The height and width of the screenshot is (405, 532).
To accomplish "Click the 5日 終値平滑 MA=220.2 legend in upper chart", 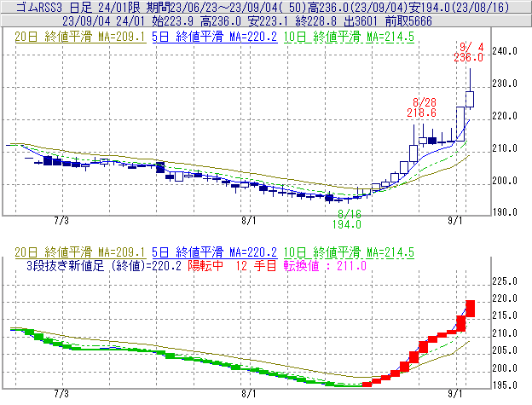I will (215, 37).
